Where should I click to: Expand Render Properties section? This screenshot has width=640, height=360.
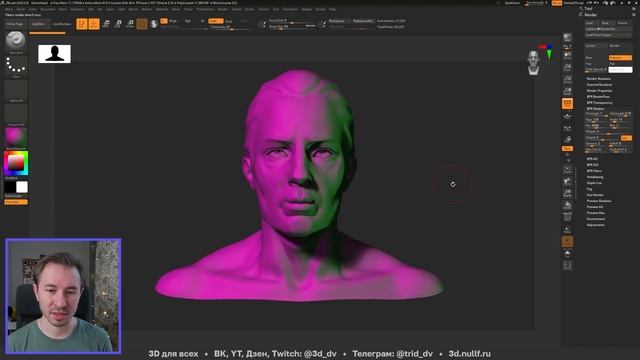coord(599,91)
